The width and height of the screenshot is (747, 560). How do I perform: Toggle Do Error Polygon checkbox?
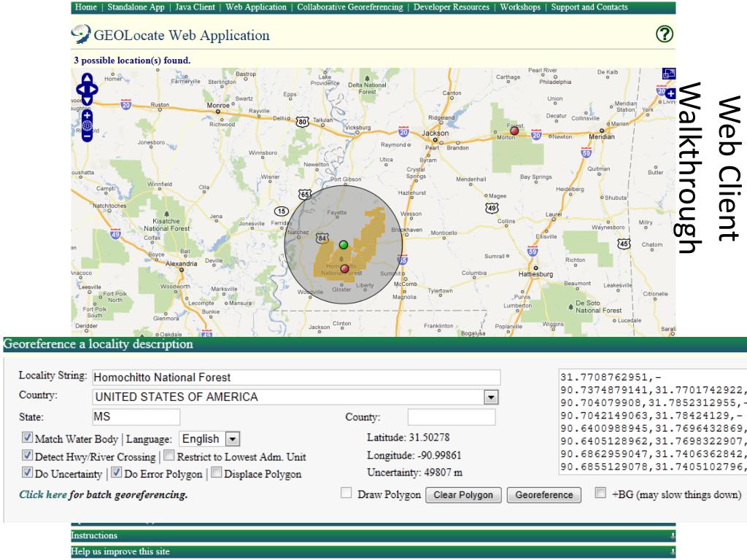tap(116, 472)
